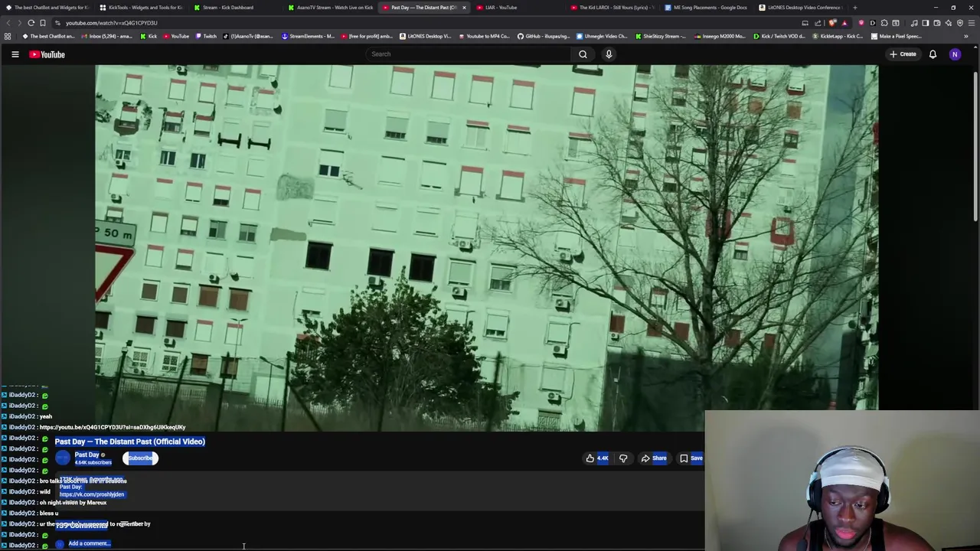The height and width of the screenshot is (551, 980).
Task: Follow the vk.com/proshlyjden link
Action: coord(92,494)
